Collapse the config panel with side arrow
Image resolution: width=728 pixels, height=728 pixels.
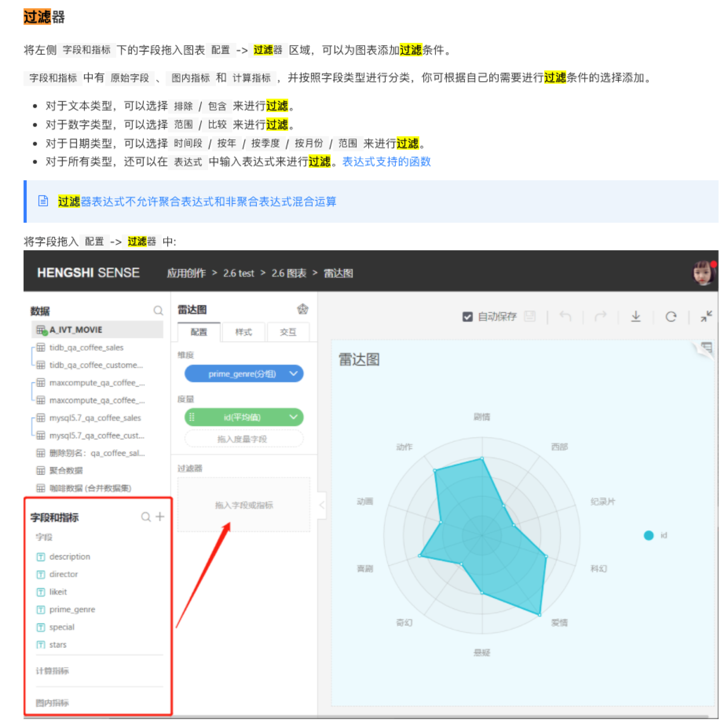322,505
